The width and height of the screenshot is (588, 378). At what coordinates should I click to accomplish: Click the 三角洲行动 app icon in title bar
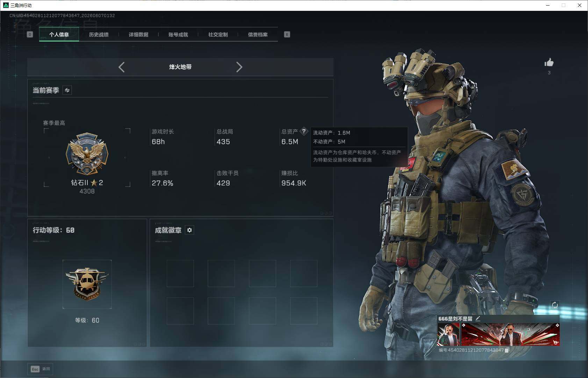(x=6, y=5)
